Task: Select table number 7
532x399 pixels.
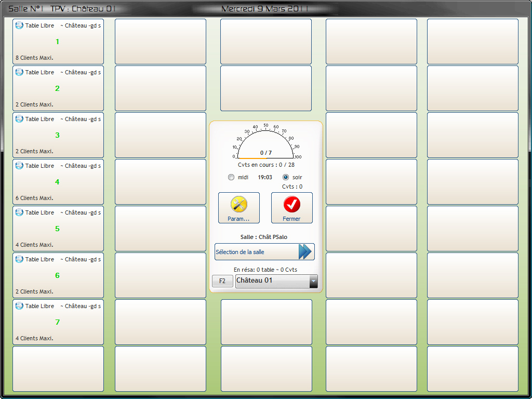Action: pos(57,322)
